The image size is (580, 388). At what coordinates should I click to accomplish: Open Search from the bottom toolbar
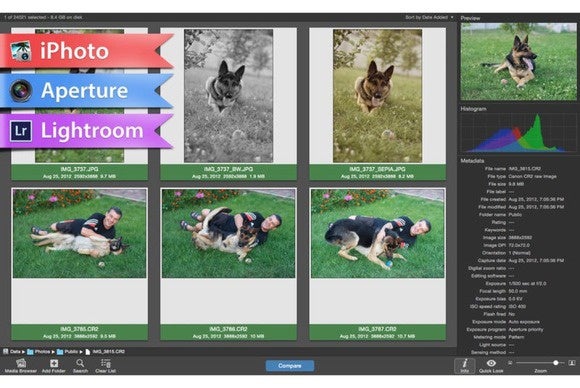tap(80, 366)
